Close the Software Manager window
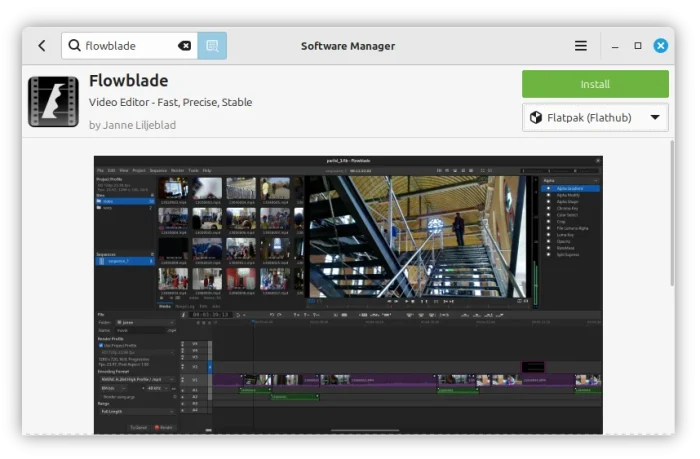 point(661,46)
